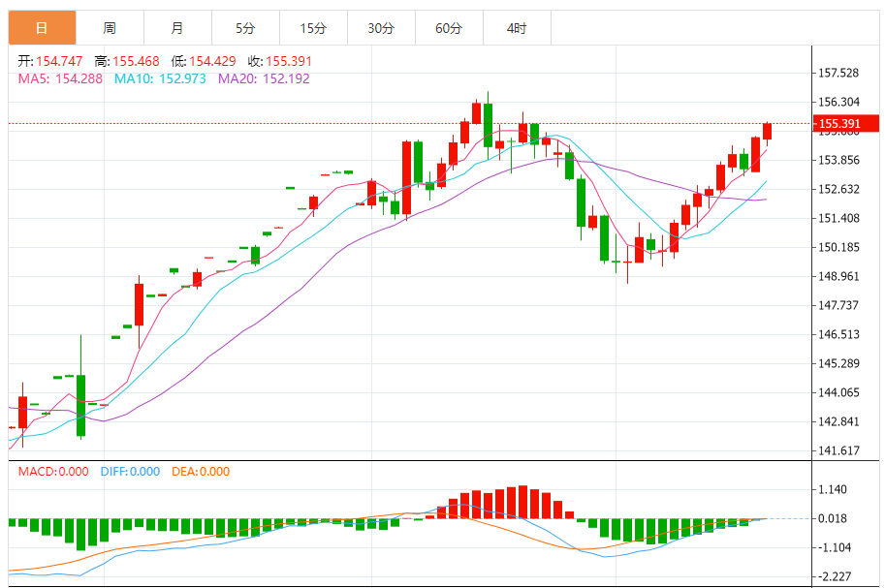
Task: Select the 日 daily timeframe tab
Action: pos(43,28)
